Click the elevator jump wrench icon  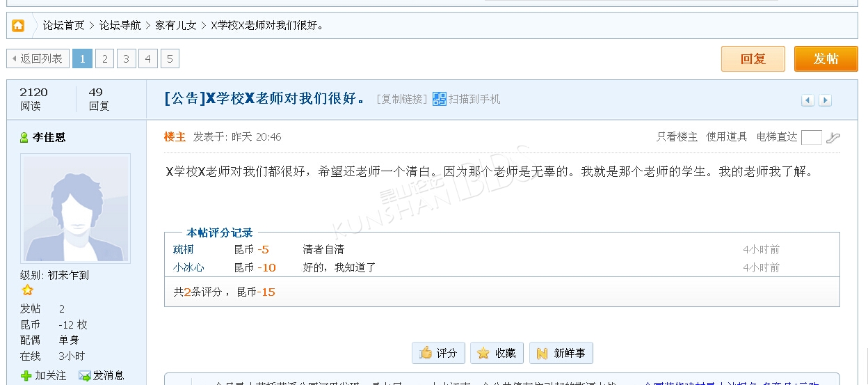coord(833,137)
